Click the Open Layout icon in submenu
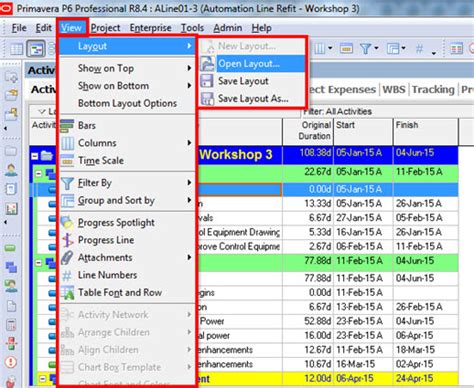This screenshot has width=474, height=388. 207,63
